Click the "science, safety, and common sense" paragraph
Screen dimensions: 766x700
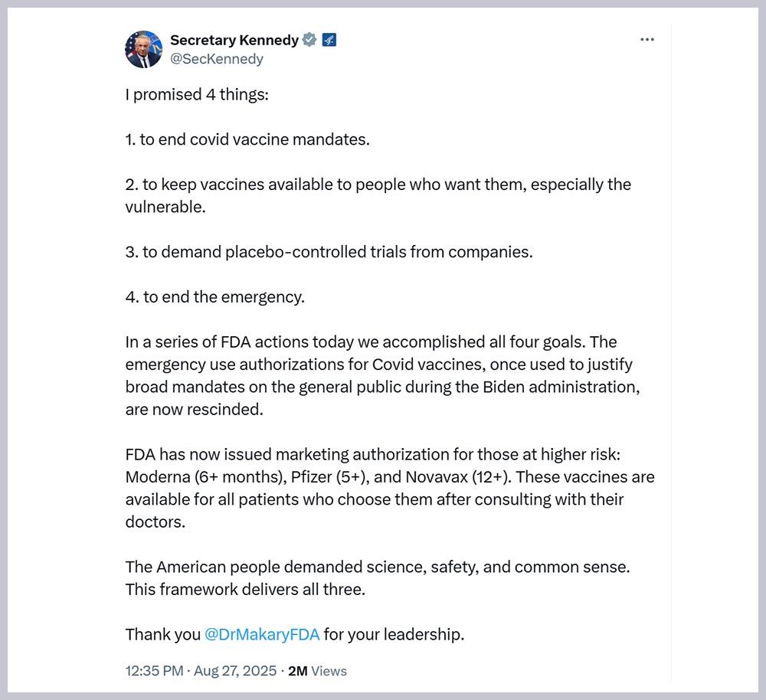[378, 568]
